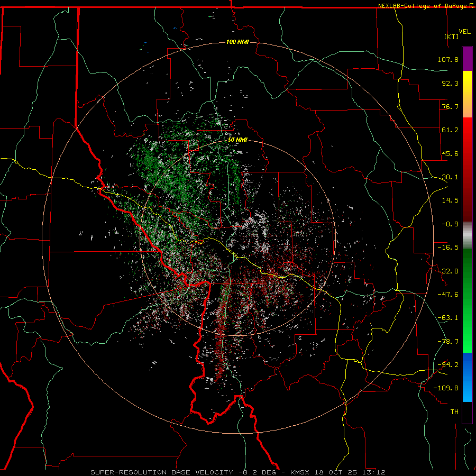Image resolution: width=476 pixels, height=476 pixels.
Task: Pick the yellow-orange segment of the color bar
Action: pyautogui.click(x=467, y=94)
